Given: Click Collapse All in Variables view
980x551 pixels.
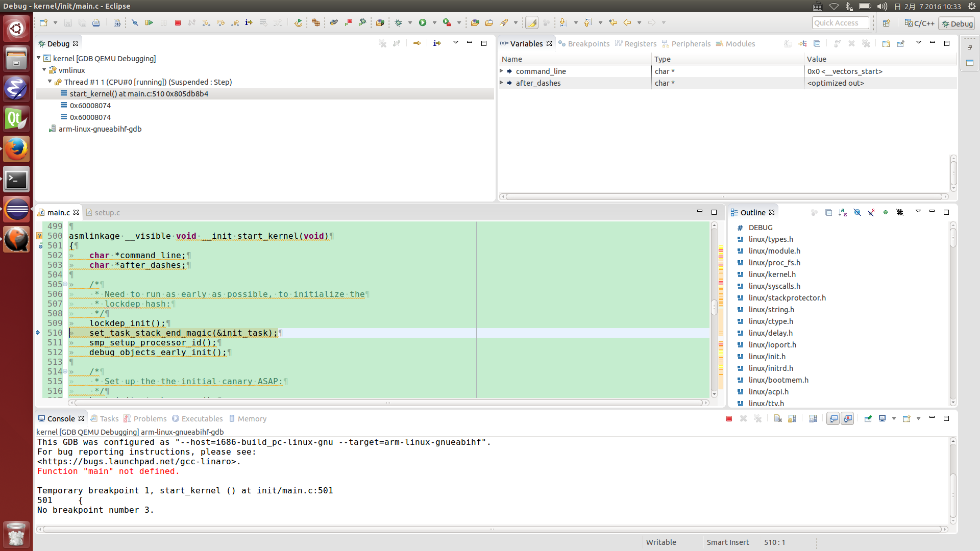Looking at the screenshot, I should [817, 44].
